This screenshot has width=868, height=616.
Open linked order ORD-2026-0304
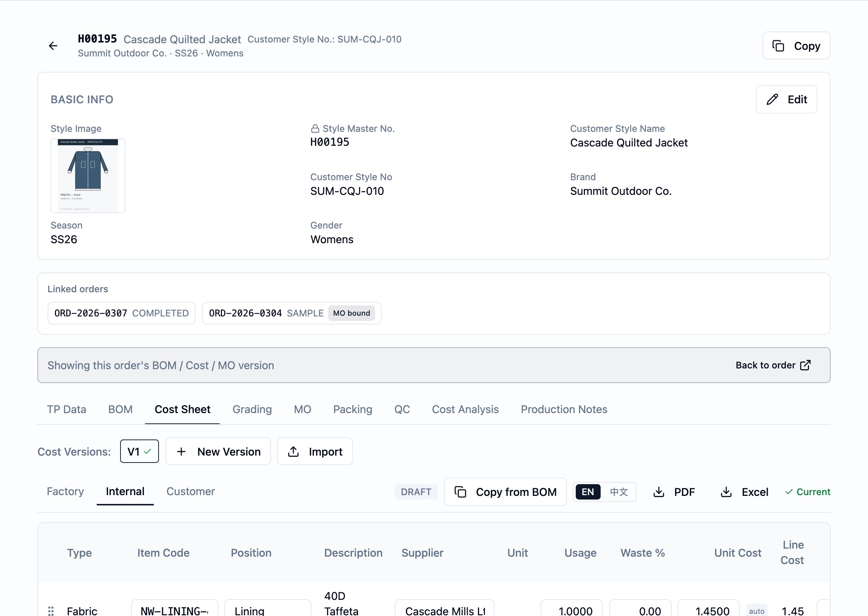tap(292, 313)
